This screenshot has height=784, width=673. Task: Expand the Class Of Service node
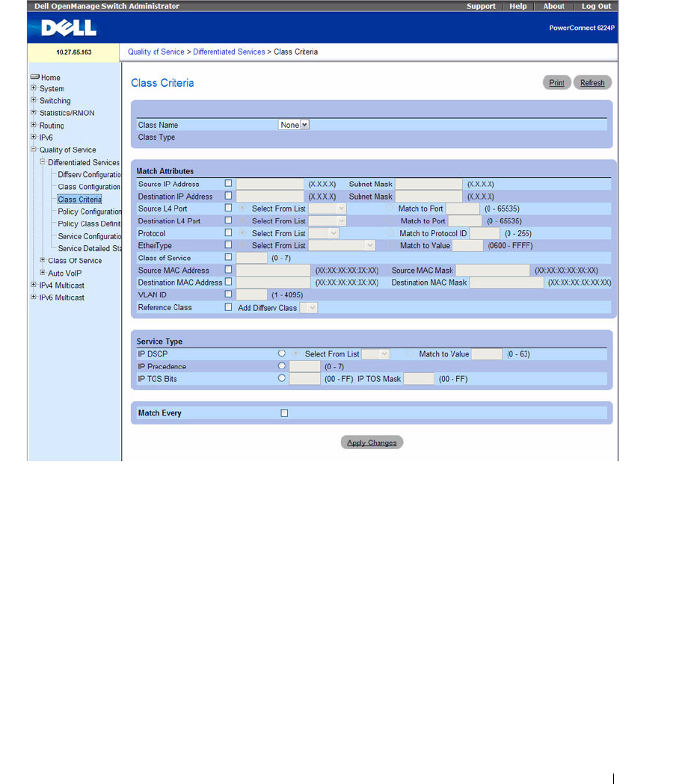pyautogui.click(x=43, y=260)
